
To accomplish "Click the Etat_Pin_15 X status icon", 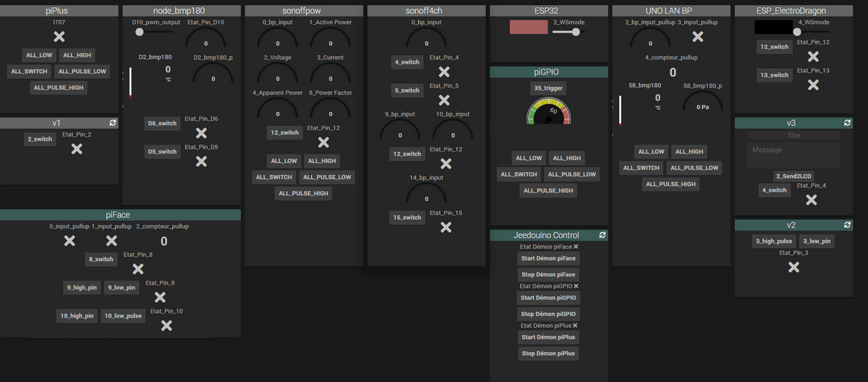I will (x=446, y=226).
